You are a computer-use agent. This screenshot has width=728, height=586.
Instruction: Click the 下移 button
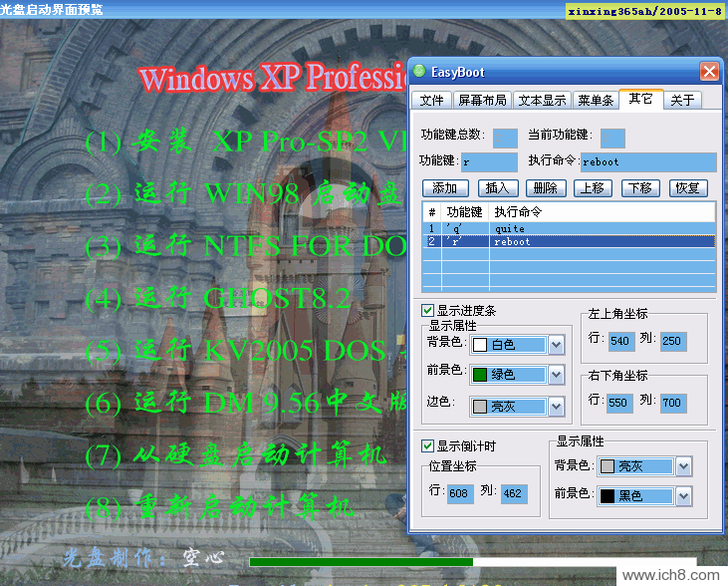(640, 188)
